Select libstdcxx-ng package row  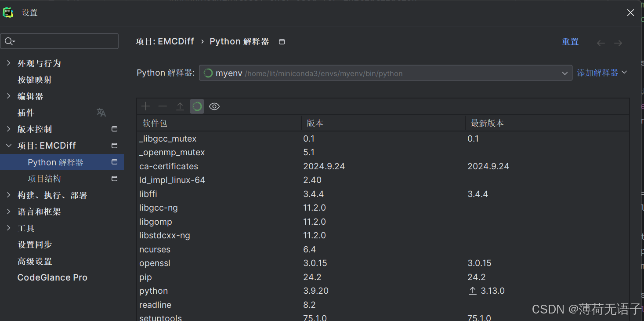coord(383,235)
